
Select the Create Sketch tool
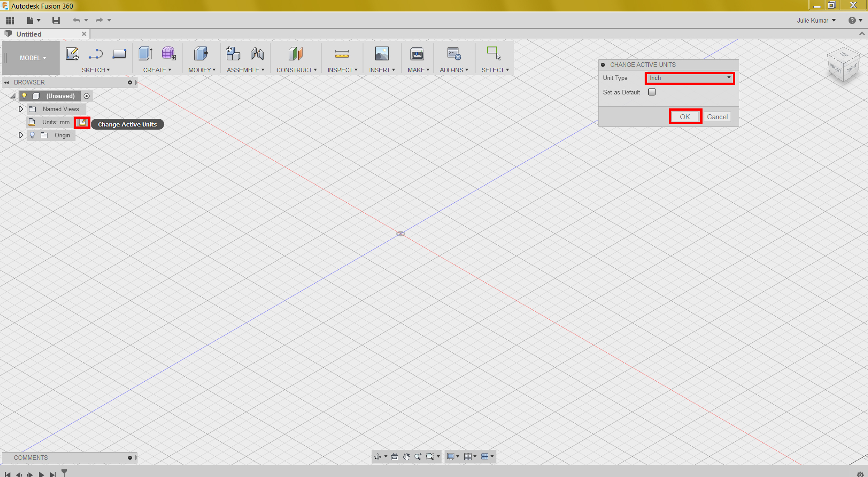coord(72,54)
